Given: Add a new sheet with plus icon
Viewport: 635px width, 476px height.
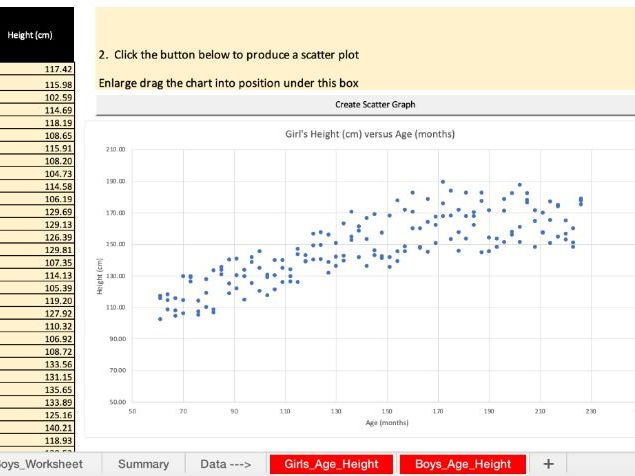Looking at the screenshot, I should pos(548,464).
